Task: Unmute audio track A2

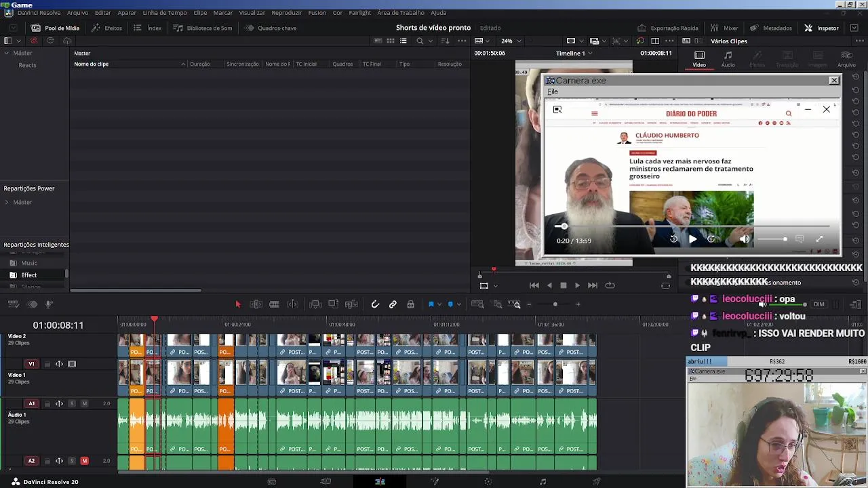Action: click(84, 461)
